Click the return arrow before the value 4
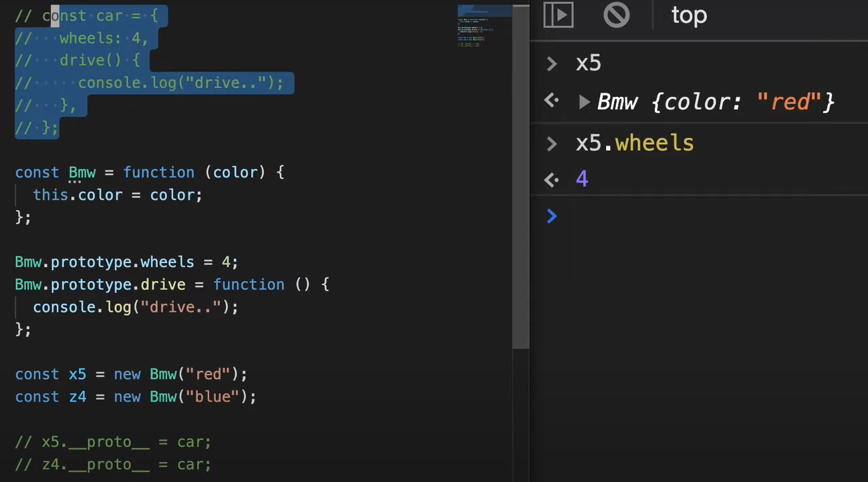868x482 pixels. tap(551, 179)
